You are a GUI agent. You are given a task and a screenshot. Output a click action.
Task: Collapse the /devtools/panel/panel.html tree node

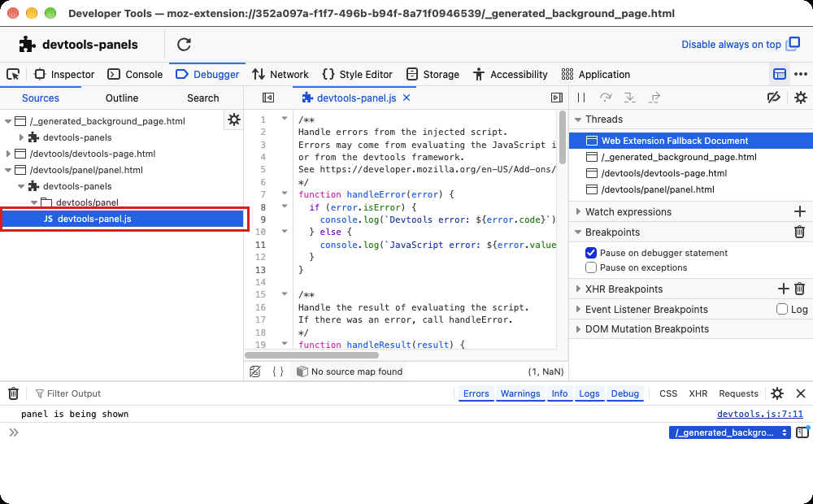click(8, 170)
